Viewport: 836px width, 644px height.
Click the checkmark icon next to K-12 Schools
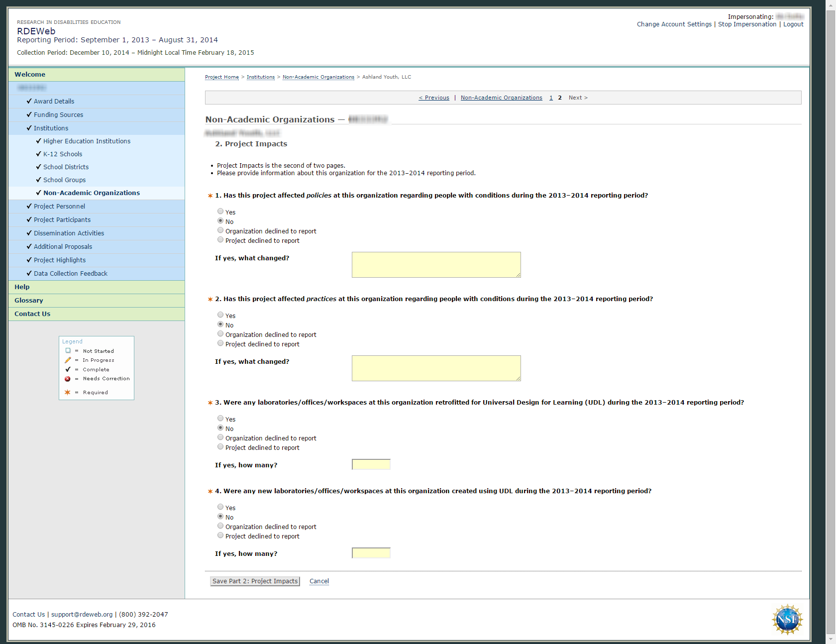click(x=38, y=154)
